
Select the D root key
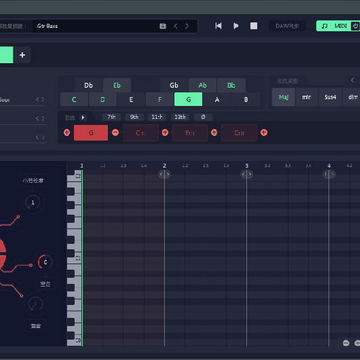pyautogui.click(x=103, y=99)
